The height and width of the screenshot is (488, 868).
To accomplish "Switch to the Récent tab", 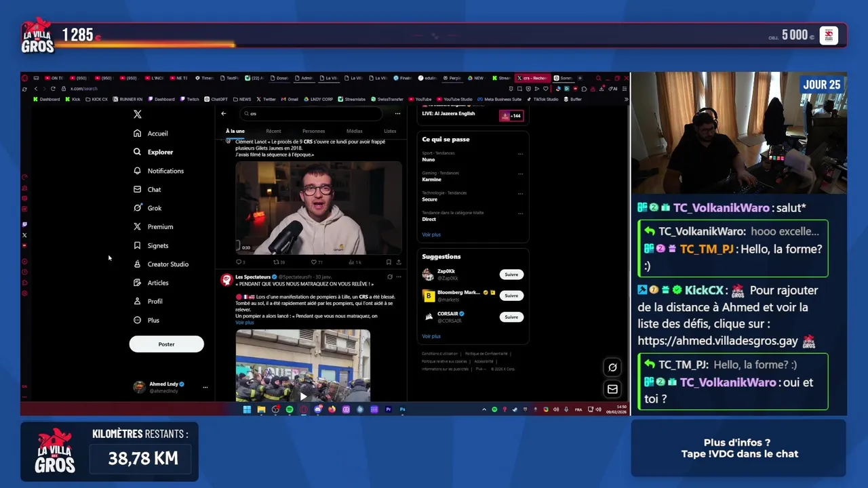I will [x=273, y=131].
